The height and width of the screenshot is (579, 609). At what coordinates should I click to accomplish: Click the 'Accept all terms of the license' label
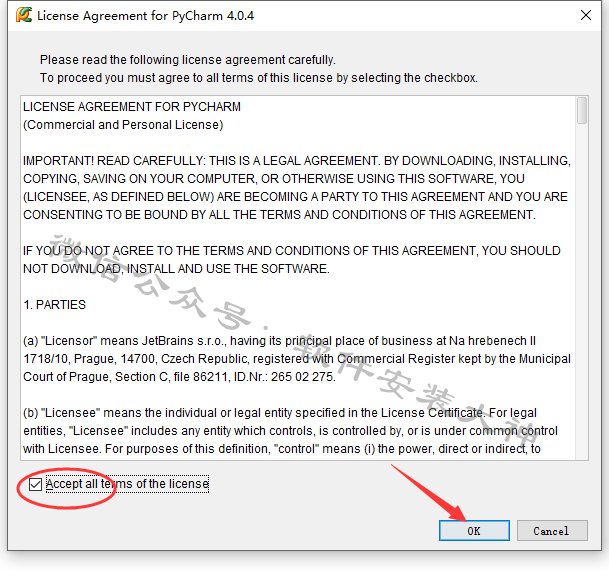click(127, 484)
